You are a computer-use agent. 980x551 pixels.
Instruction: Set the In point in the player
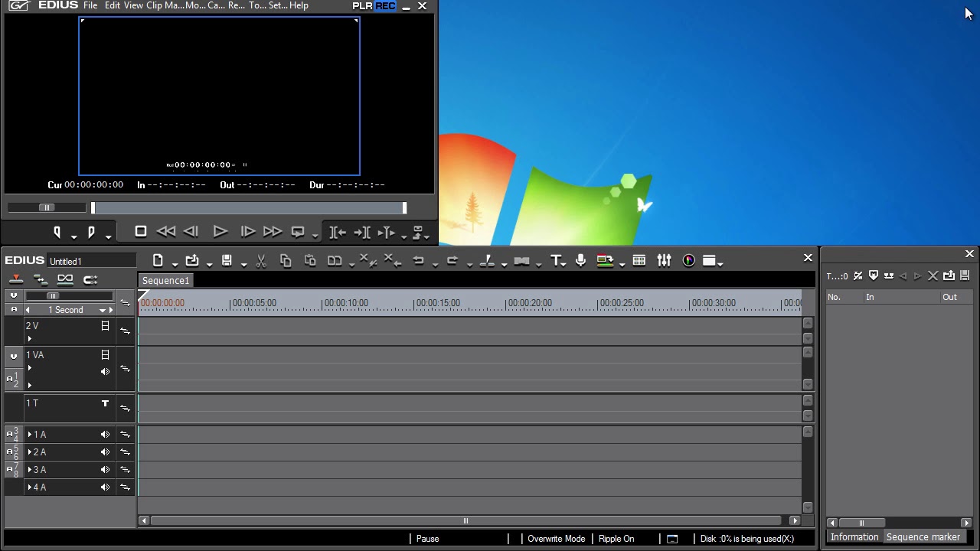click(57, 232)
